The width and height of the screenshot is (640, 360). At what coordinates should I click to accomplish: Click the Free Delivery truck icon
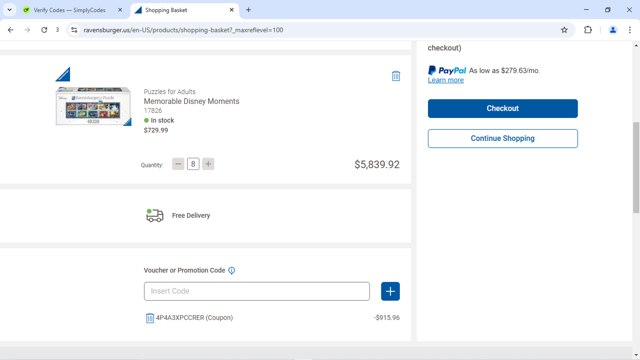point(155,215)
